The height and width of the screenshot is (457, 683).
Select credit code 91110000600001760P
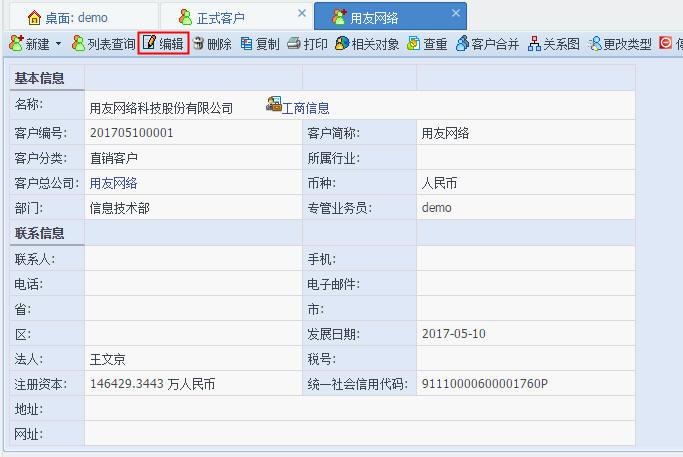point(484,384)
